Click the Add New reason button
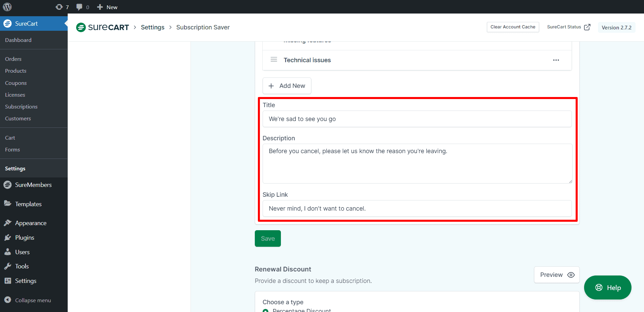 287,86
